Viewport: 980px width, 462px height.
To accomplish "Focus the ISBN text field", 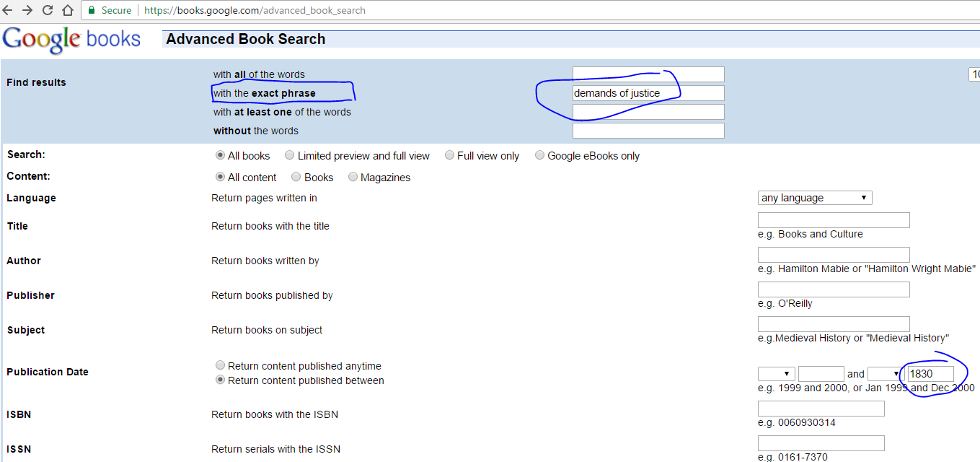I will pos(821,409).
